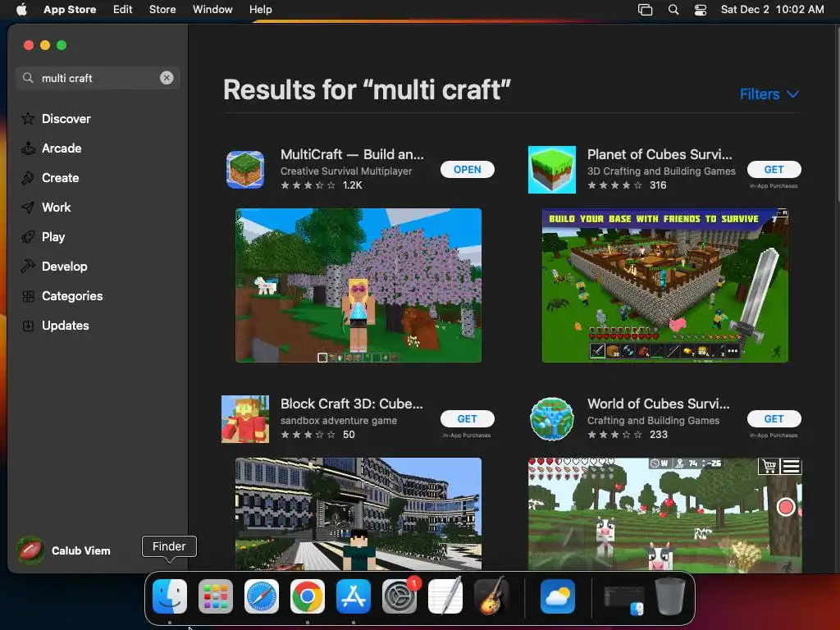840x630 pixels.
Task: Click the MultiCraft screenshot with cherry tree
Action: [358, 285]
